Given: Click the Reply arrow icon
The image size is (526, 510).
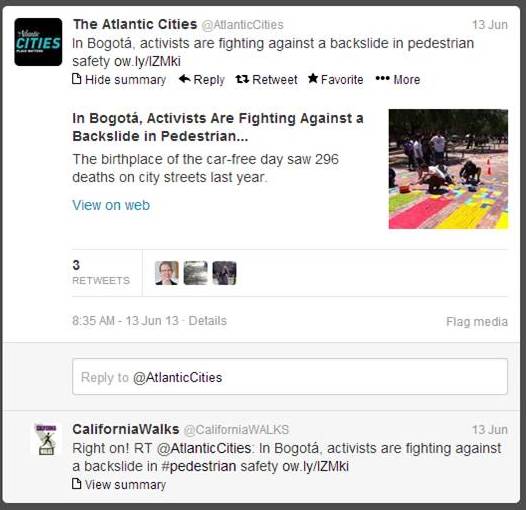Looking at the screenshot, I should click(x=185, y=79).
